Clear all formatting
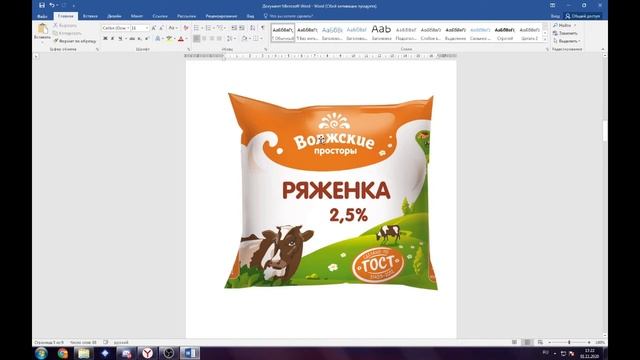The height and width of the screenshot is (360, 640). 186,28
